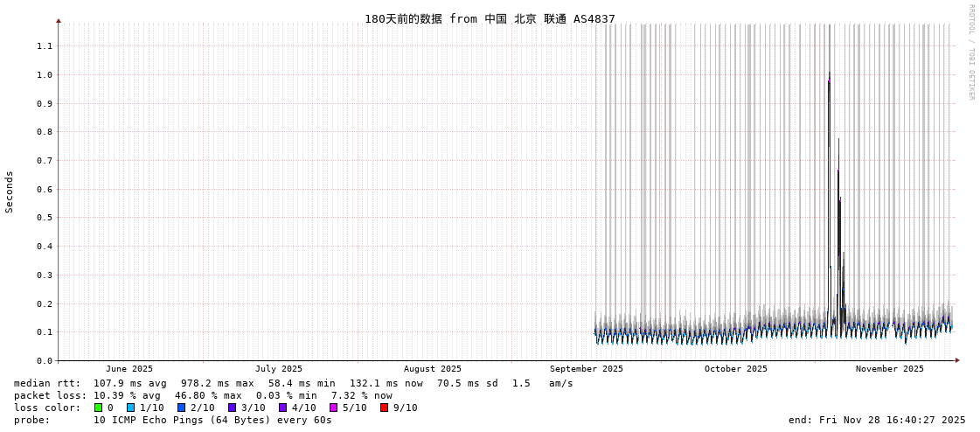The height and width of the screenshot is (432, 980).
Task: Select the October 2025 x-axis label
Action: pyautogui.click(x=736, y=369)
